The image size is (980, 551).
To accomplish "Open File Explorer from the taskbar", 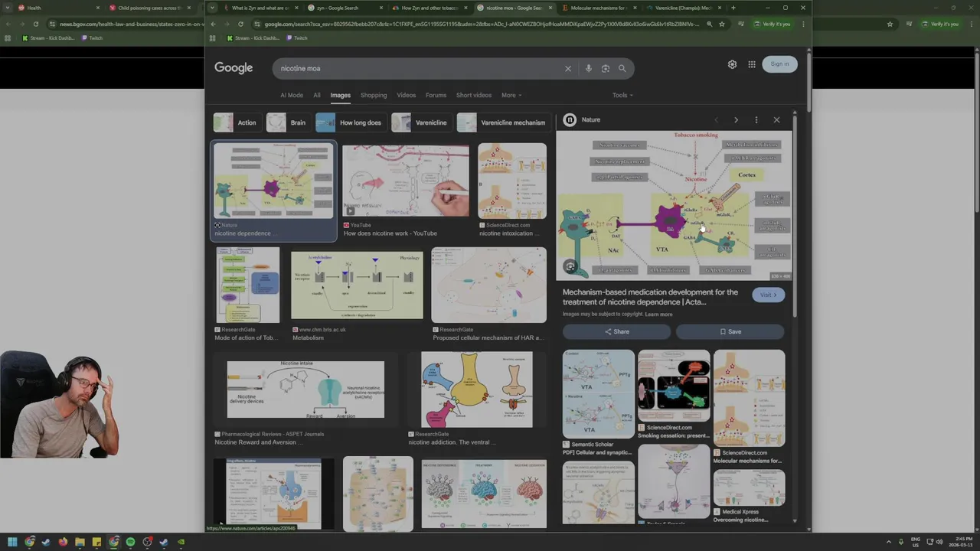I will click(x=80, y=542).
